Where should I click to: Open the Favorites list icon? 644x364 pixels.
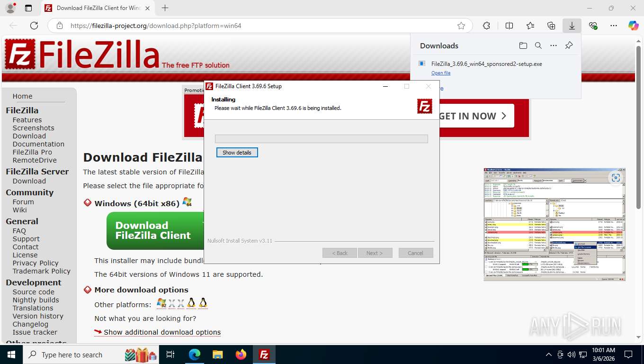(x=530, y=26)
